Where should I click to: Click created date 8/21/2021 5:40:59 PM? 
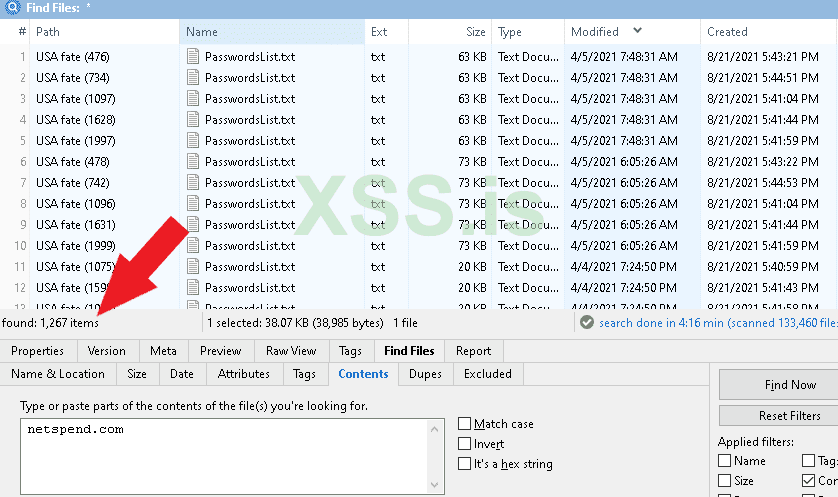[x=763, y=267]
